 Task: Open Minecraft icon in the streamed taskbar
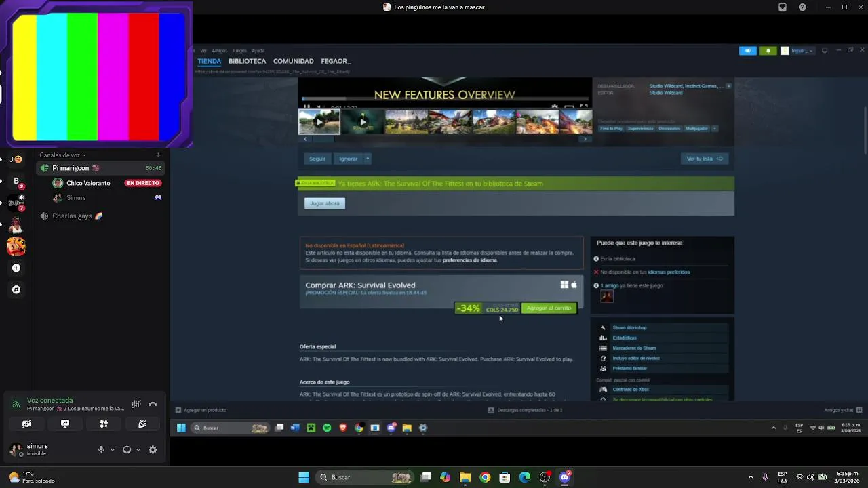pos(311,428)
